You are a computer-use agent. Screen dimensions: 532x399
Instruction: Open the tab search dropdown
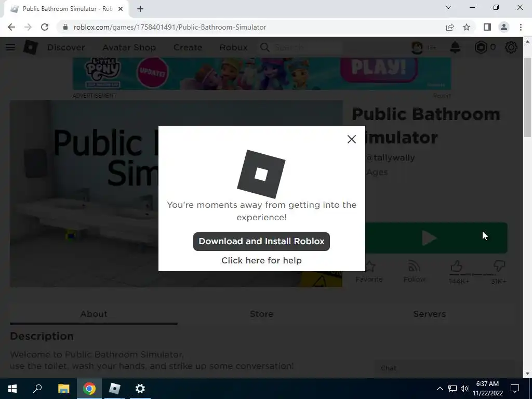448,7
